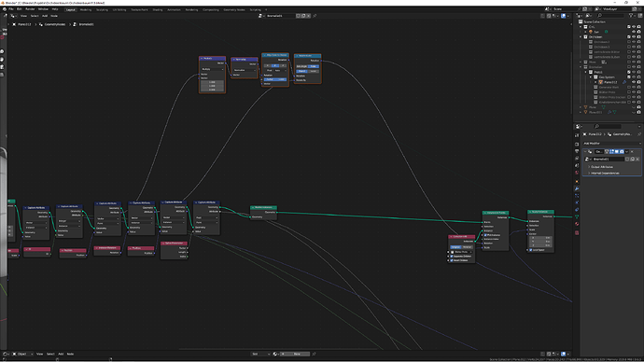
Task: Switch to the Shading workspace tab
Action: [x=158, y=9]
